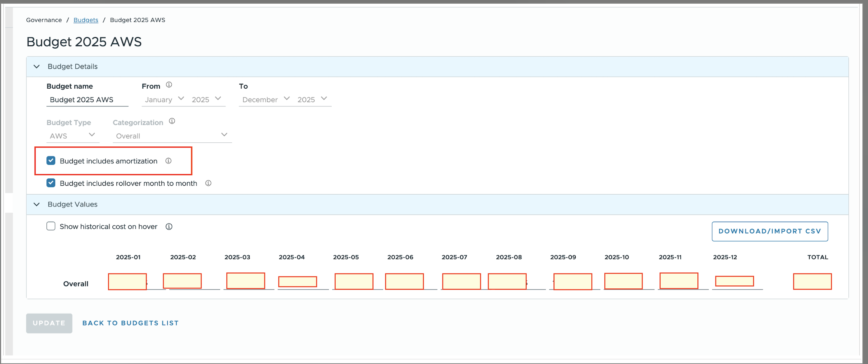Click Back to Budgets List link
This screenshot has height=364, width=868.
coord(130,323)
